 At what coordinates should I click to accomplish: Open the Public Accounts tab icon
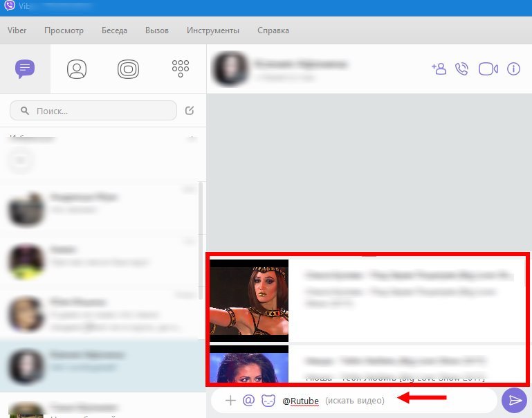click(128, 69)
